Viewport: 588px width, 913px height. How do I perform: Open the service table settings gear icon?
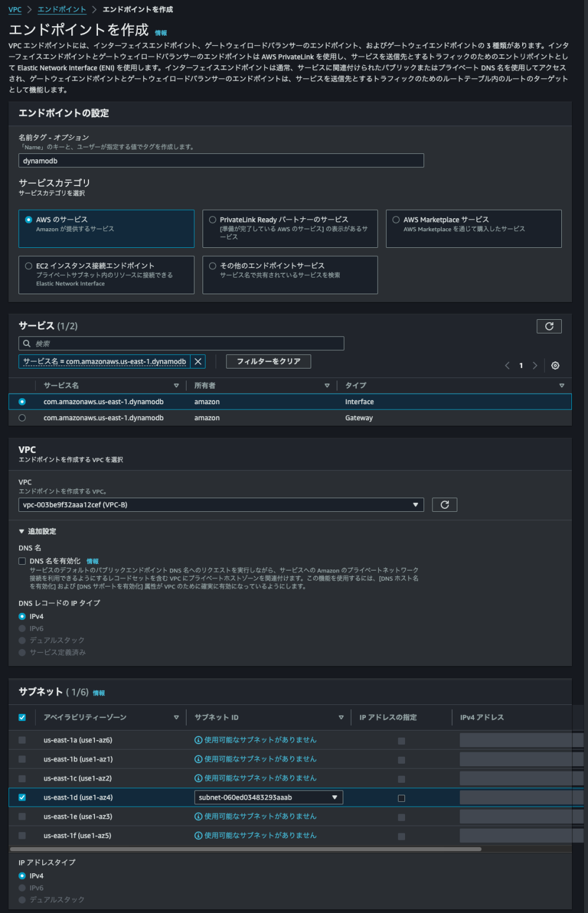click(x=555, y=366)
